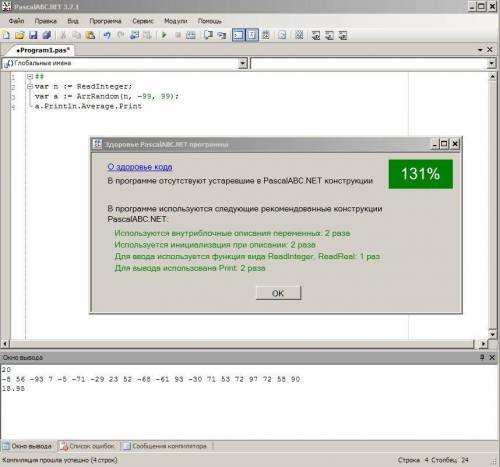The height and width of the screenshot is (467, 500).
Task: Switch to the Список ошибок tab
Action: click(88, 446)
